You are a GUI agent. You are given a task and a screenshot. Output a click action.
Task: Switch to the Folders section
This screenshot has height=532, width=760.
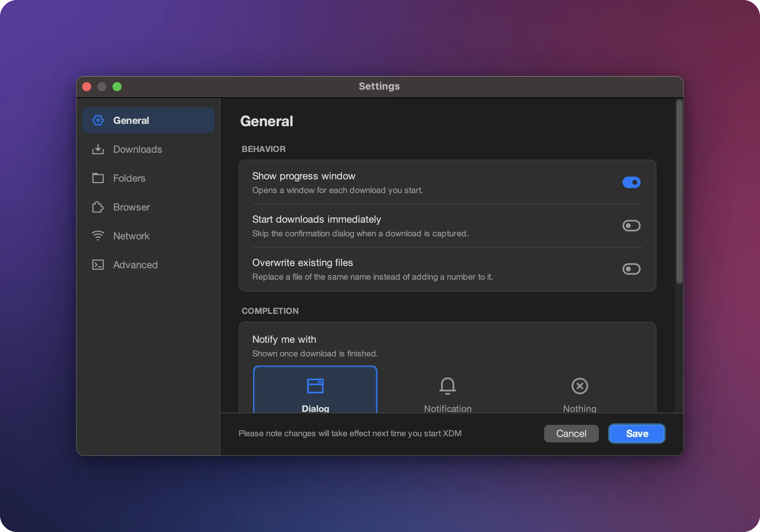(148, 178)
